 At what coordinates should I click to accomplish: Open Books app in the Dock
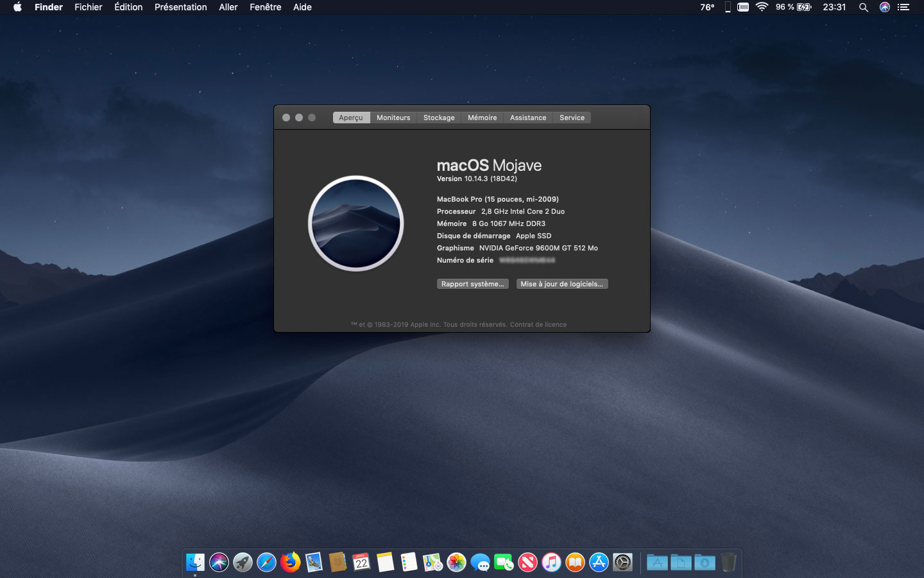click(x=575, y=563)
